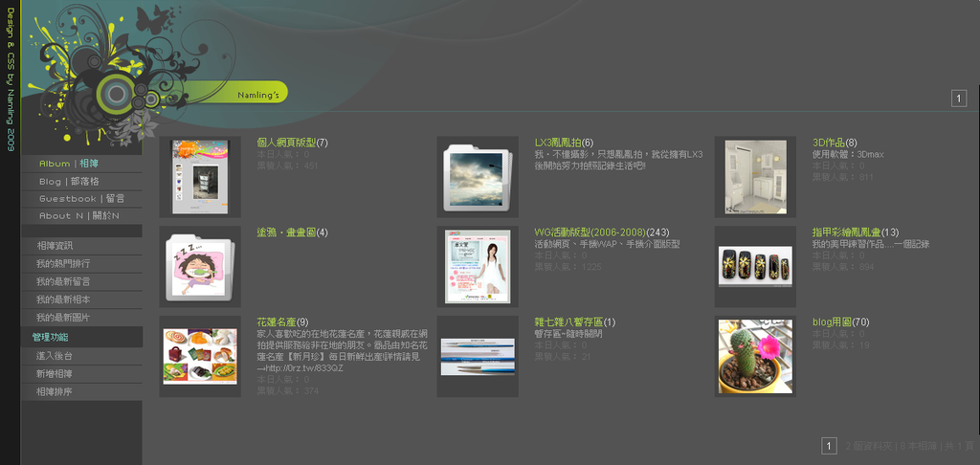Open the 塗鴉・畫畫圖 sleeping cartoon folder thumbnail
The width and height of the screenshot is (980, 465).
coord(200,266)
